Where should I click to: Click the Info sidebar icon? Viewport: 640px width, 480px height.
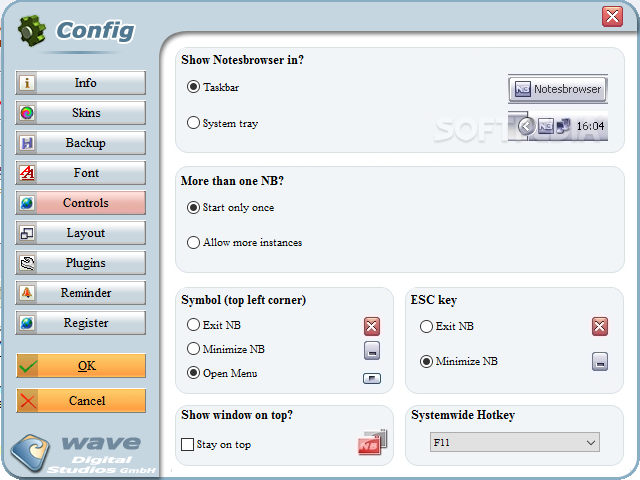coord(27,83)
